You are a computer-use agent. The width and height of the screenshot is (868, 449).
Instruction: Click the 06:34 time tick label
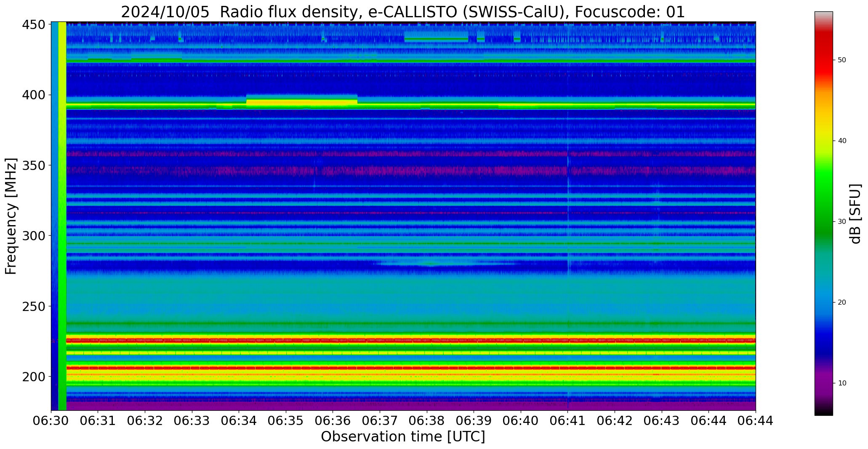[239, 421]
